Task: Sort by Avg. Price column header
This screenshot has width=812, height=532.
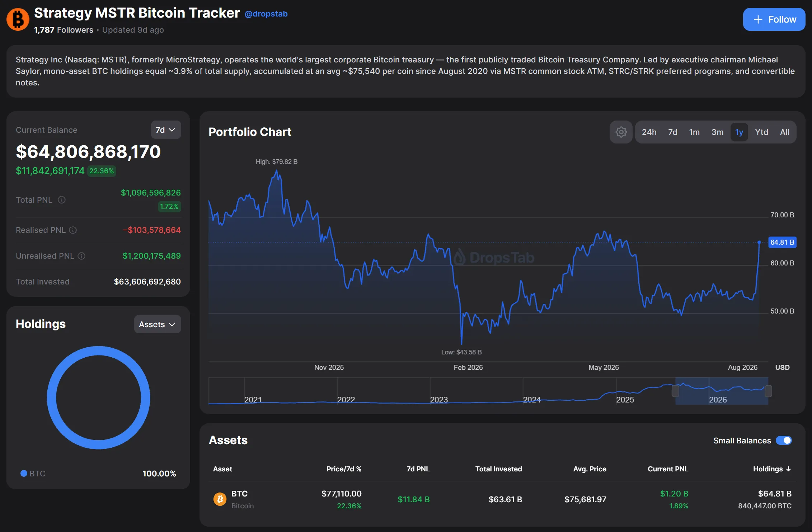Action: (x=590, y=469)
